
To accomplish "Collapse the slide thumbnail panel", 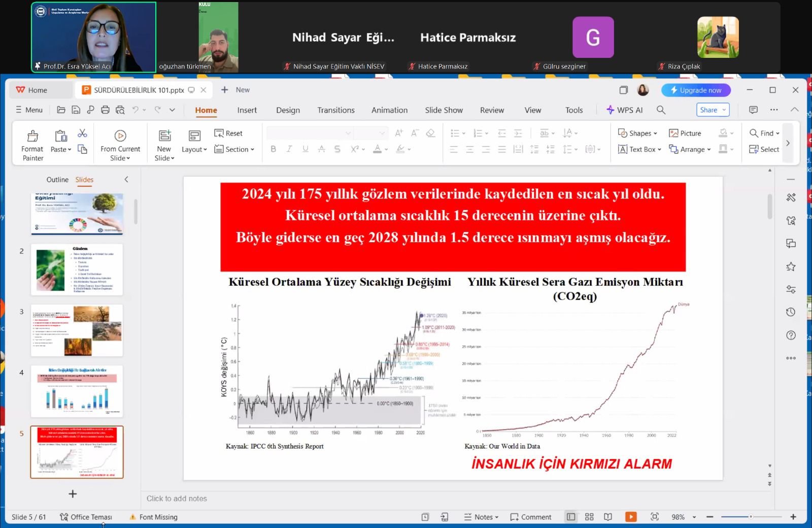I will [126, 180].
